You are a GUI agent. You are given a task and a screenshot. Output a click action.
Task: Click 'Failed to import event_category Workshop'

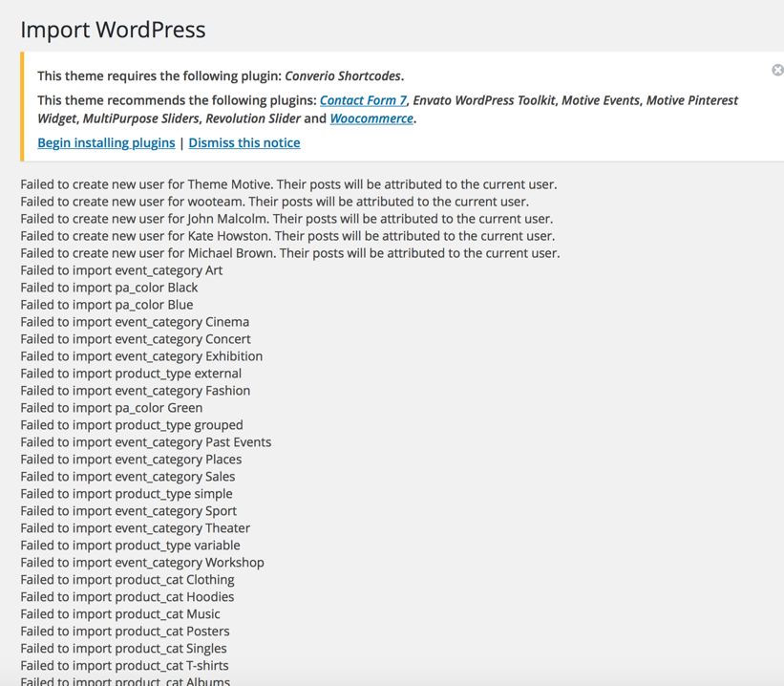[x=142, y=563]
